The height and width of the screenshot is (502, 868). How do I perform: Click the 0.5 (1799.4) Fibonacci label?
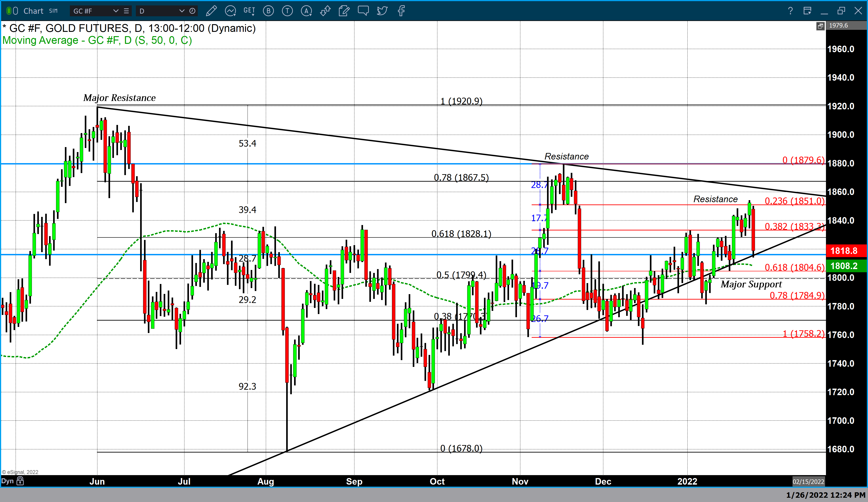[x=461, y=275]
